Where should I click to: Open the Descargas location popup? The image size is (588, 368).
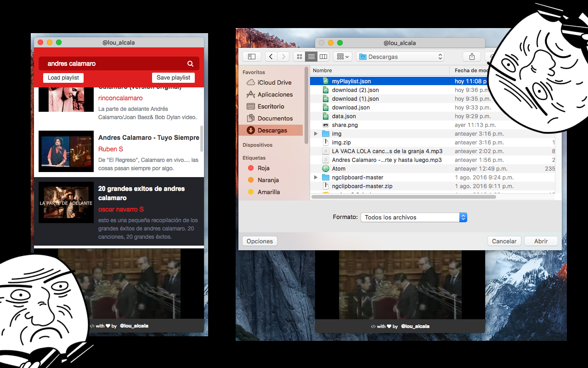[401, 57]
